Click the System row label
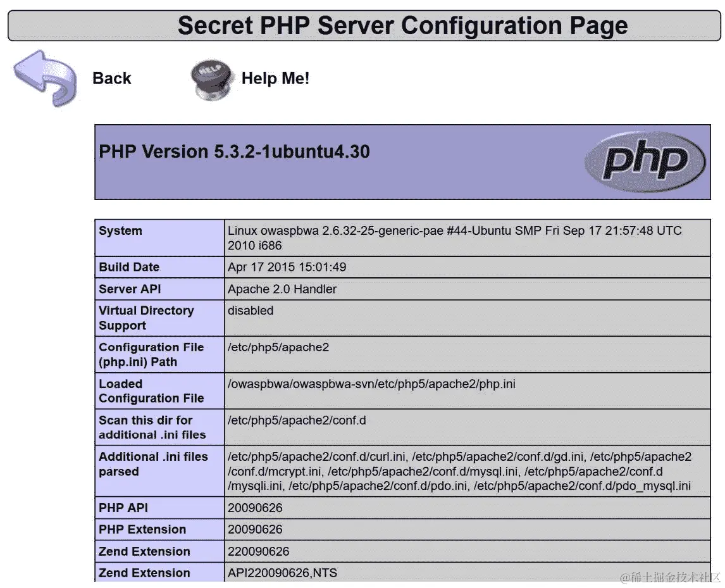 [120, 230]
